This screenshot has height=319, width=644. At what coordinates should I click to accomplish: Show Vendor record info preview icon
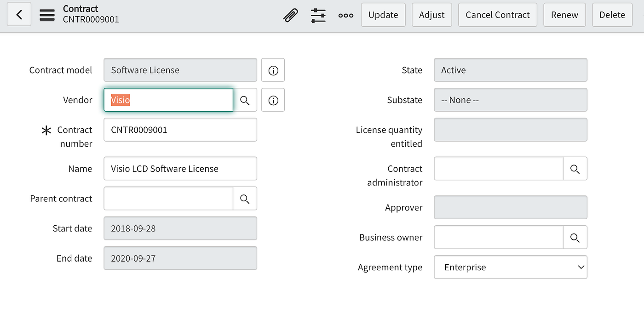tap(273, 100)
